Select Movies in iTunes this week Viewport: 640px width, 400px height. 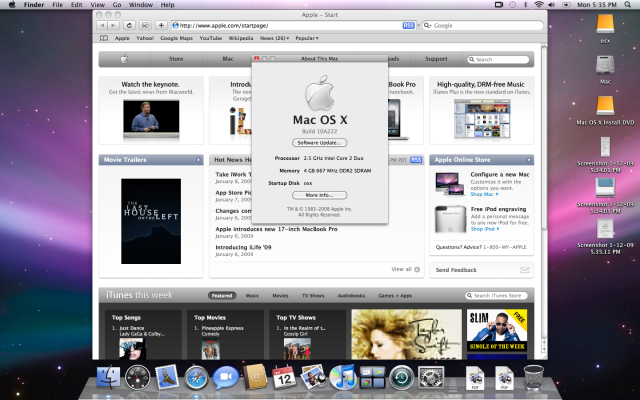(280, 296)
